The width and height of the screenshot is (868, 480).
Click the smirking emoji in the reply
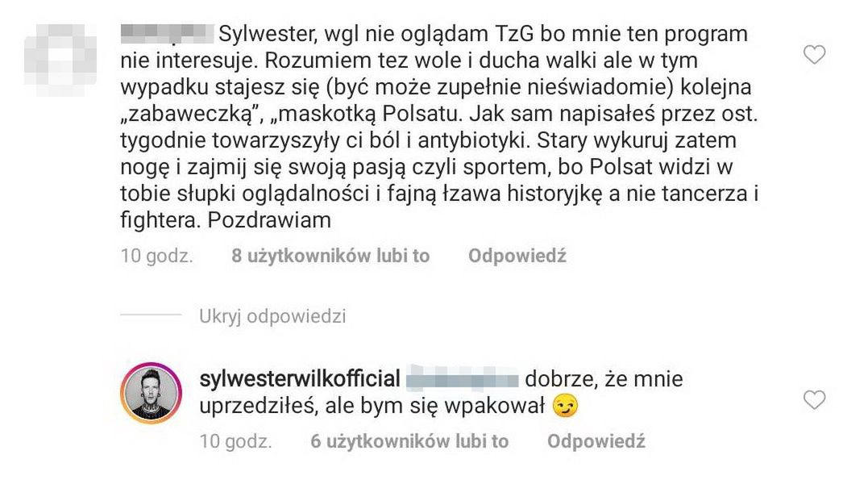(565, 406)
